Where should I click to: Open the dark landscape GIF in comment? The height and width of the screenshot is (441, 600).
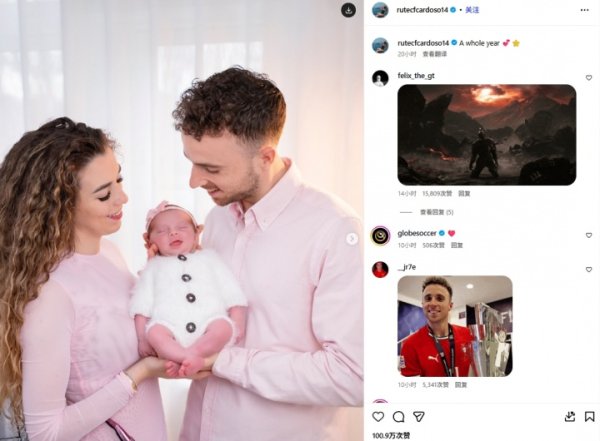point(487,135)
